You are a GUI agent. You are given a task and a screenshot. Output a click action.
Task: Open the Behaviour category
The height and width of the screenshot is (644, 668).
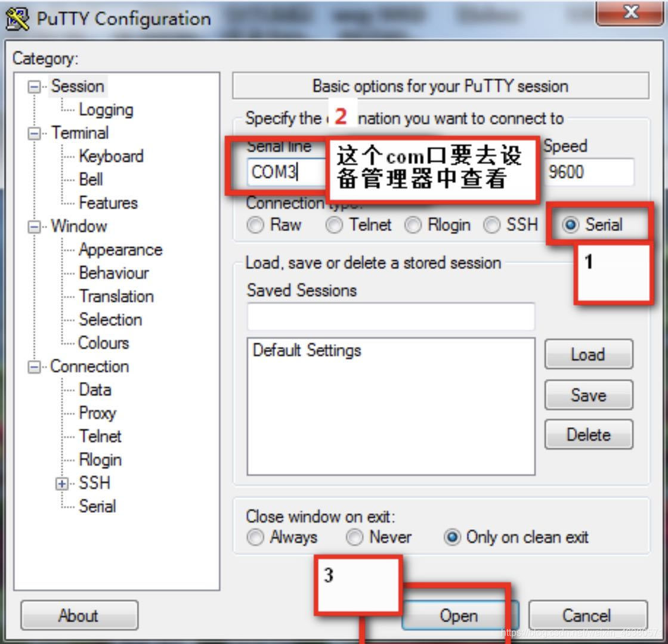[x=114, y=273]
